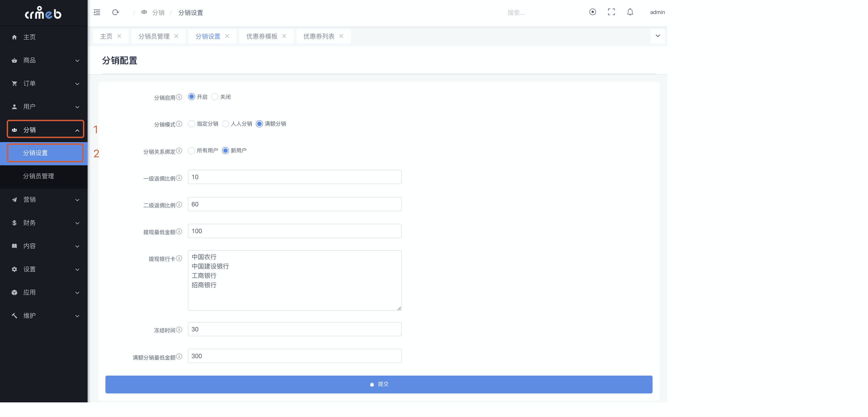Expand the 维护 sidebar menu
Image resolution: width=868 pixels, height=417 pixels.
(x=44, y=316)
